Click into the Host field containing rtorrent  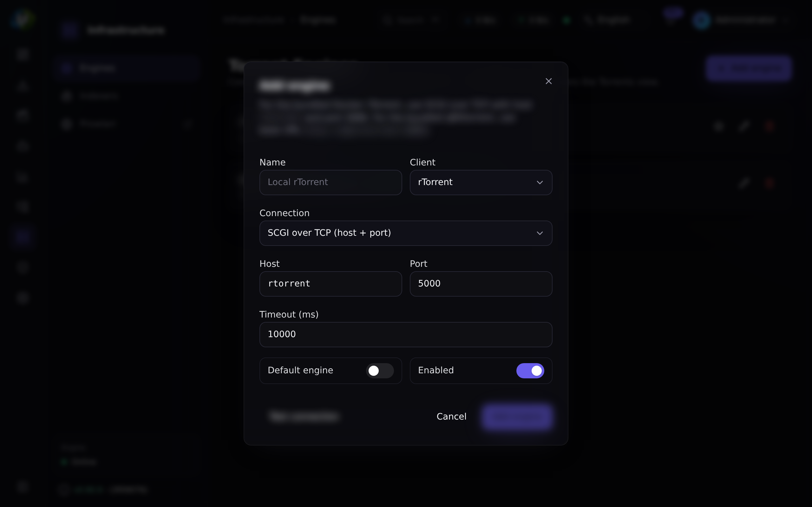[331, 284]
